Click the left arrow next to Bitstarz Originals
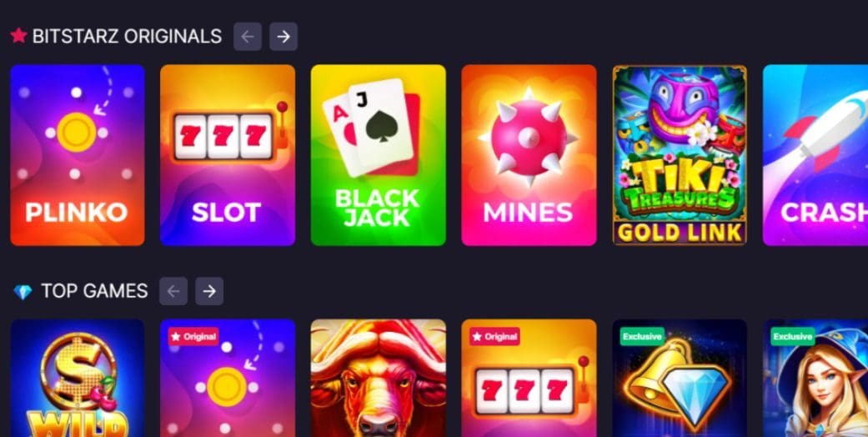 click(248, 37)
